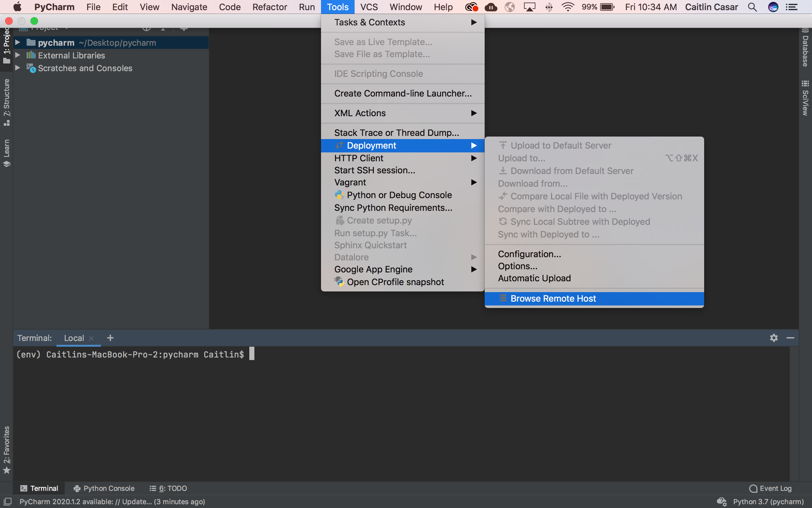Click into the terminal command prompt
The width and height of the screenshot is (812, 508).
pos(252,354)
